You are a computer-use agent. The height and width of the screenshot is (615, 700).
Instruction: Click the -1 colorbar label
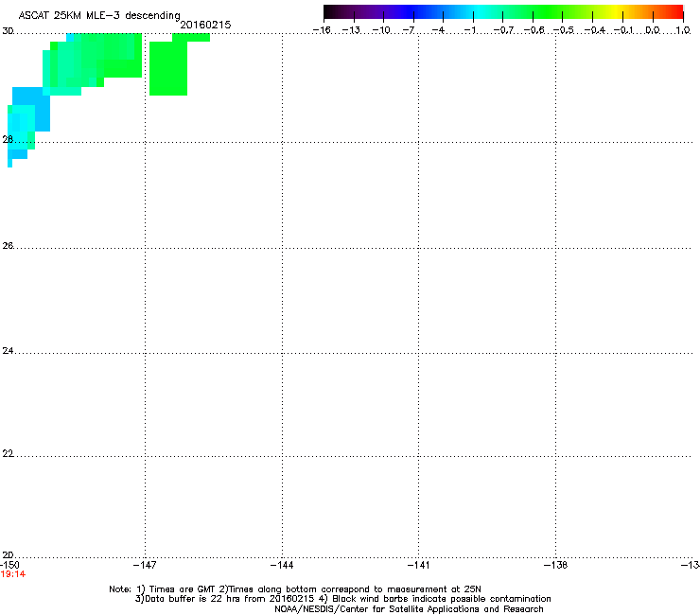(x=469, y=30)
